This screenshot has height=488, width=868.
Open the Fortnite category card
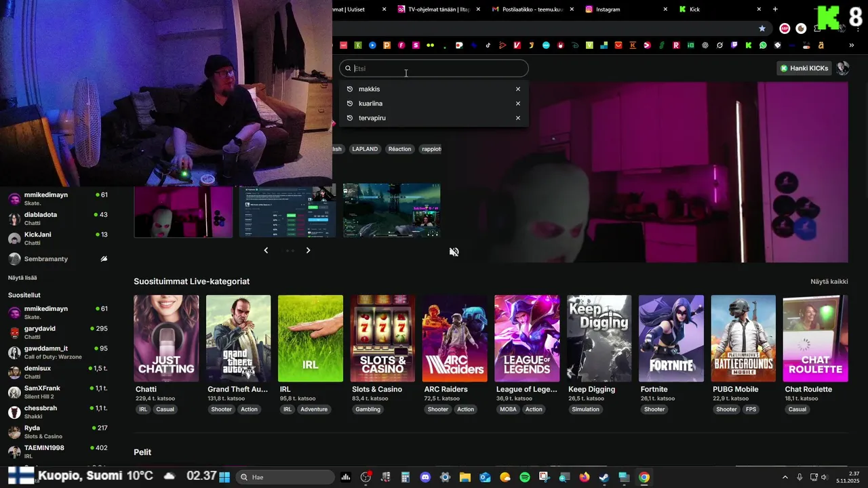[x=671, y=338]
